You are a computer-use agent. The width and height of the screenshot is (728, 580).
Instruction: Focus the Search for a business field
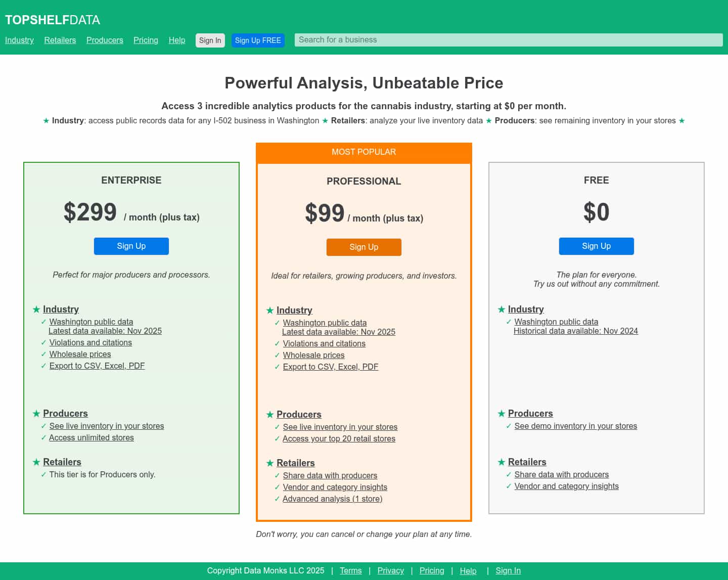(x=508, y=40)
